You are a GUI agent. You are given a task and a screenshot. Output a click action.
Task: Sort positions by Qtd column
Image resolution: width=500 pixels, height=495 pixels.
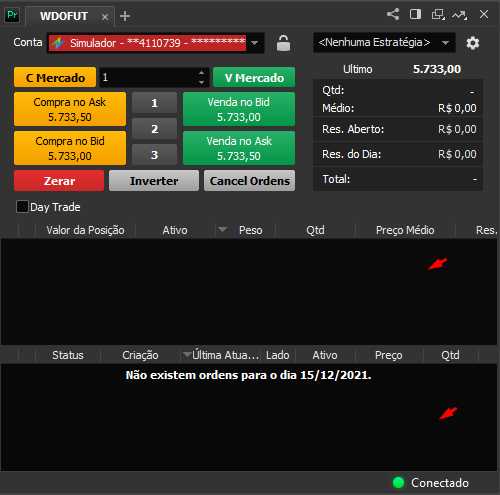(315, 230)
